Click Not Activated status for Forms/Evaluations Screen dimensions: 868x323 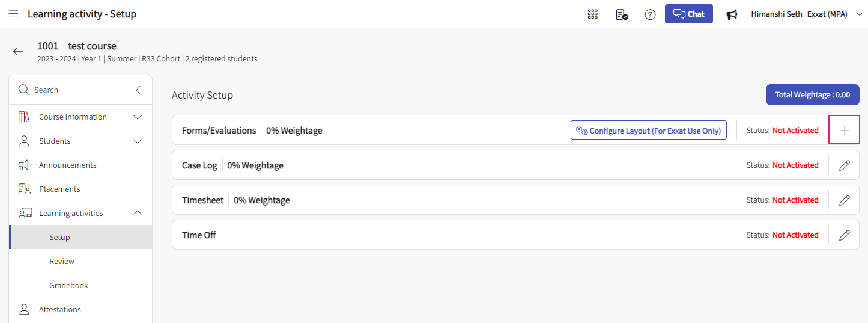click(x=795, y=130)
